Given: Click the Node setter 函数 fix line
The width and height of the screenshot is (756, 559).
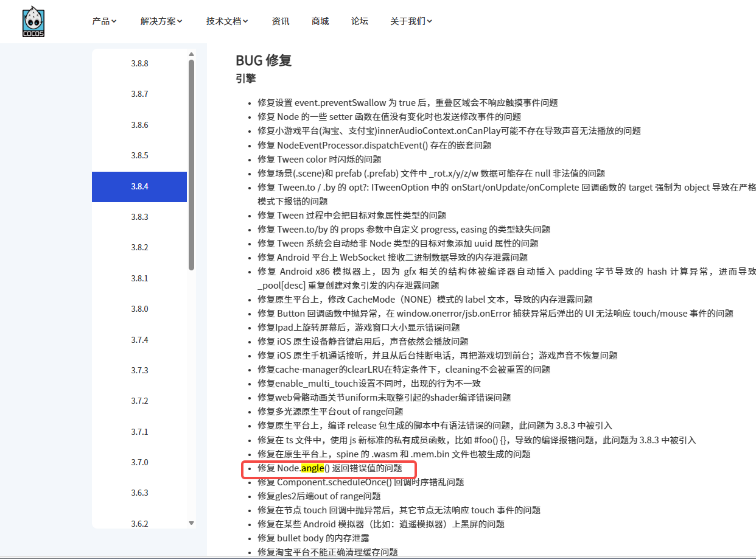Looking at the screenshot, I should tap(389, 117).
